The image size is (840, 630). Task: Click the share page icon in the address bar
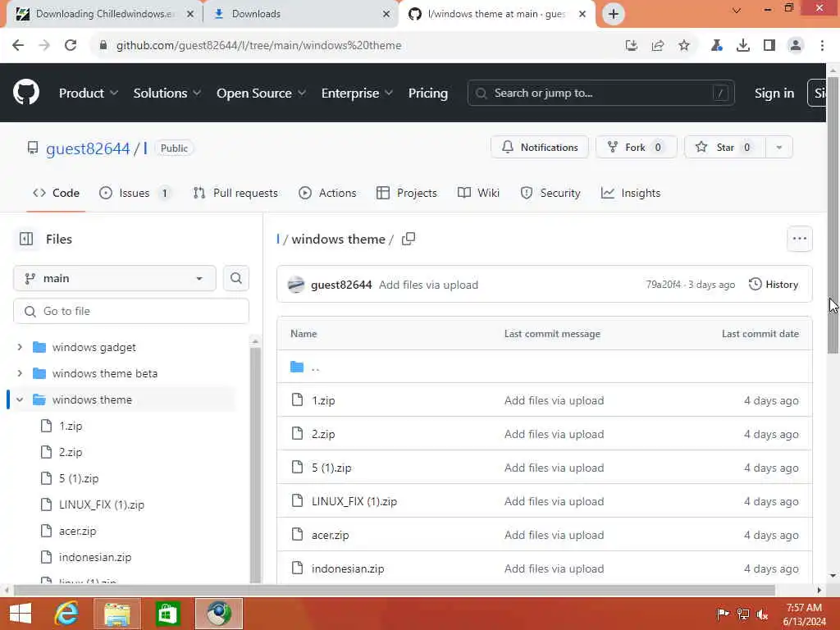pos(658,46)
